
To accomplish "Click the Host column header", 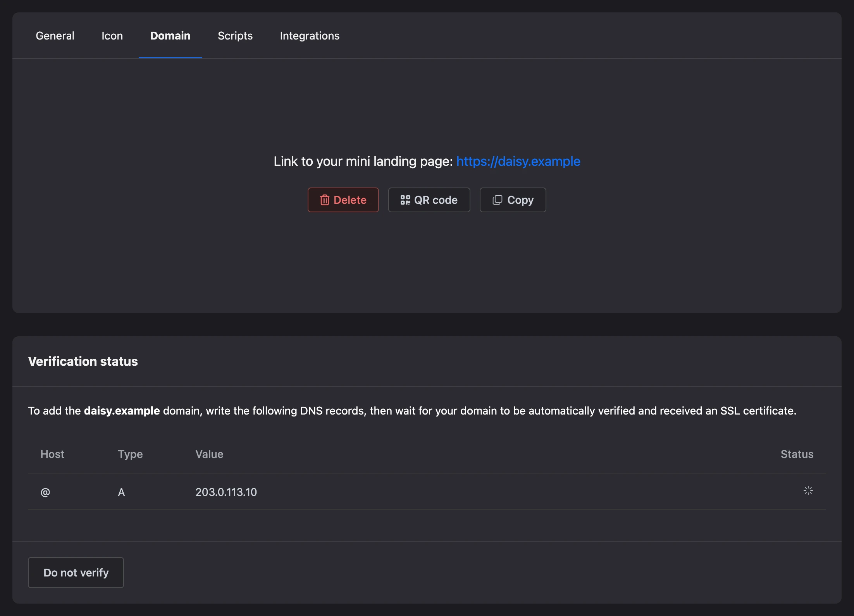I will click(x=52, y=454).
